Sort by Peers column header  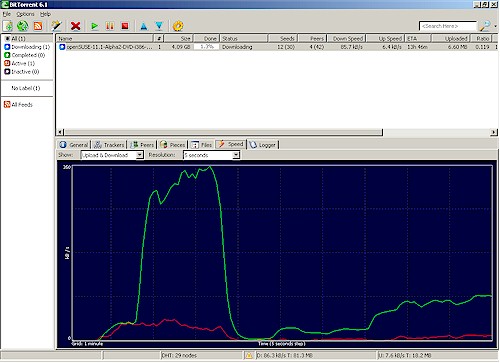[312, 38]
